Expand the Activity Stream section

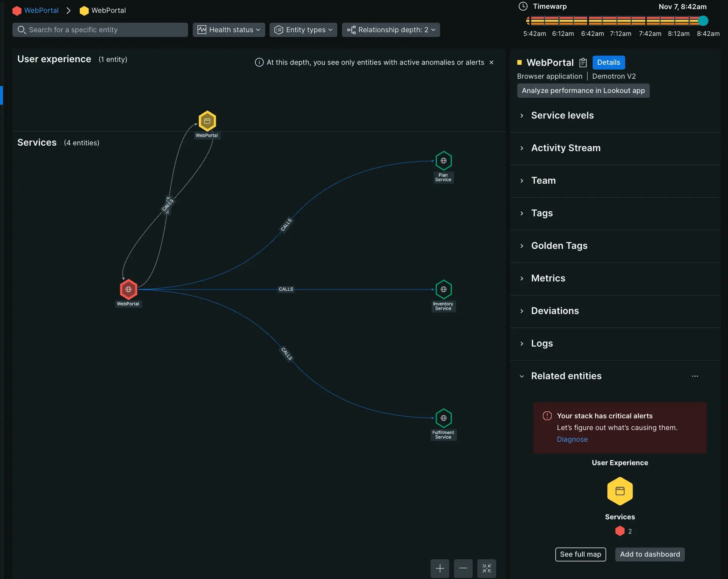coord(565,148)
